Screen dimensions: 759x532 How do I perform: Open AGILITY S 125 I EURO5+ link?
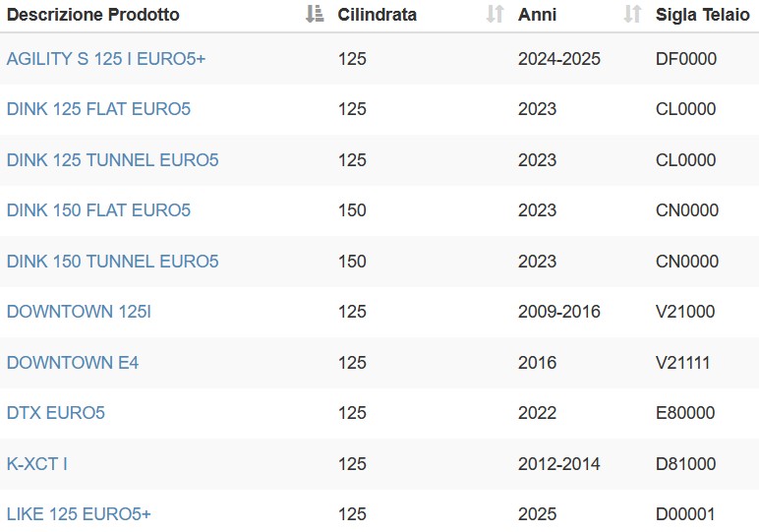[x=106, y=59]
